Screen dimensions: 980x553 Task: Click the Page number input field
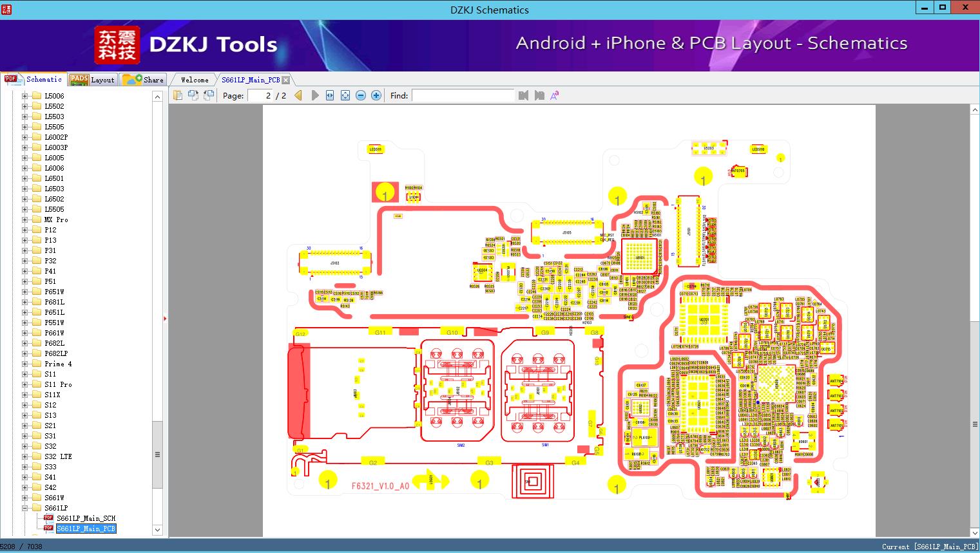[x=260, y=95]
